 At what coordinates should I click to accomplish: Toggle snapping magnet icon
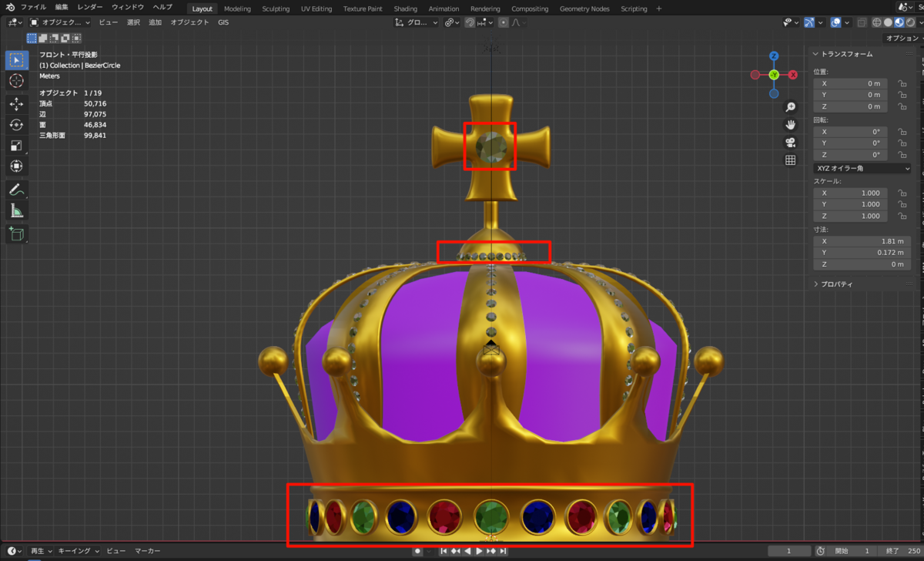click(470, 22)
